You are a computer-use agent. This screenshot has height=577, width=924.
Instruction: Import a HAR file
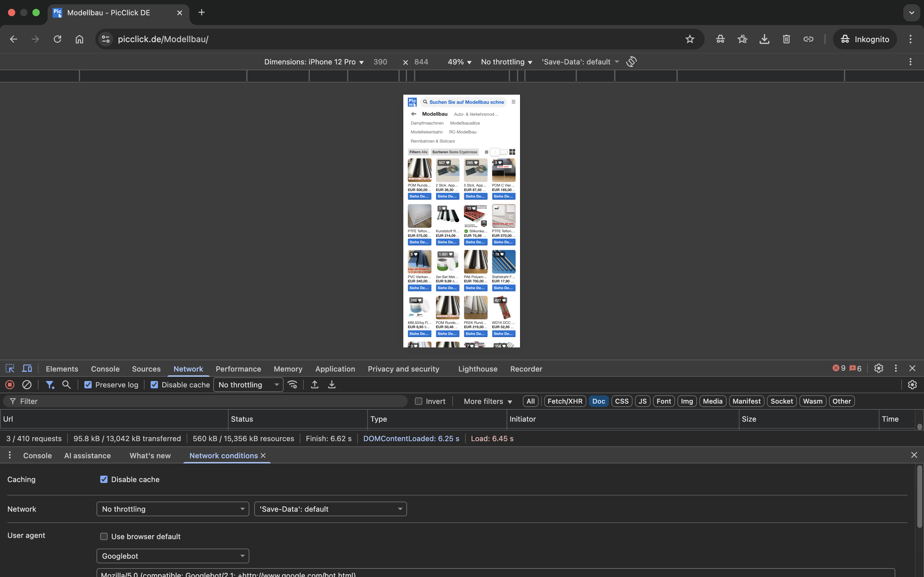coord(314,384)
